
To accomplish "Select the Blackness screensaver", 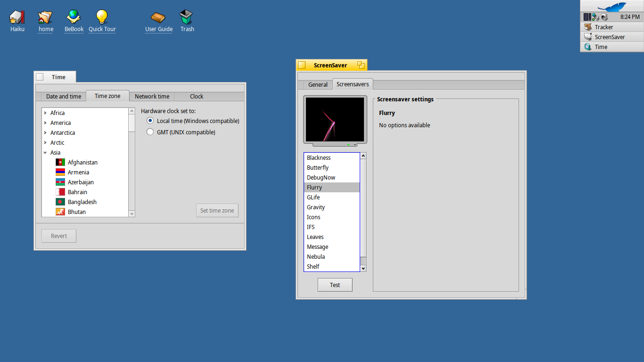I will (x=332, y=157).
